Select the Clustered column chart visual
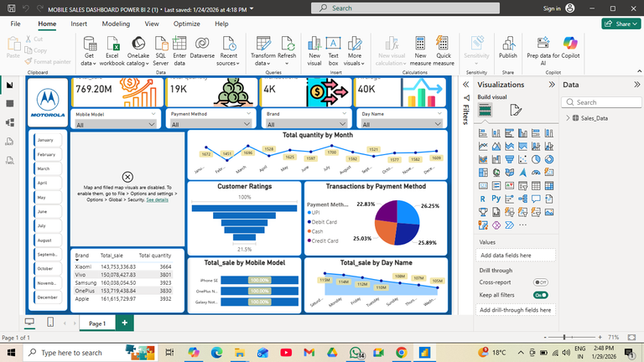Viewport: 644px width, 362px height. [x=522, y=133]
